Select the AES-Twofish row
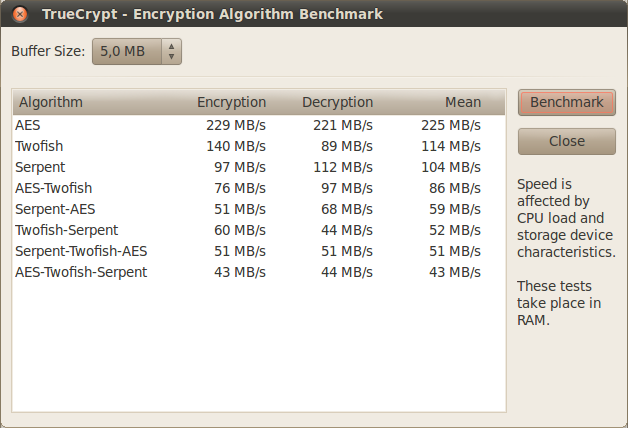Viewport: 628px width, 428px height. (x=259, y=188)
